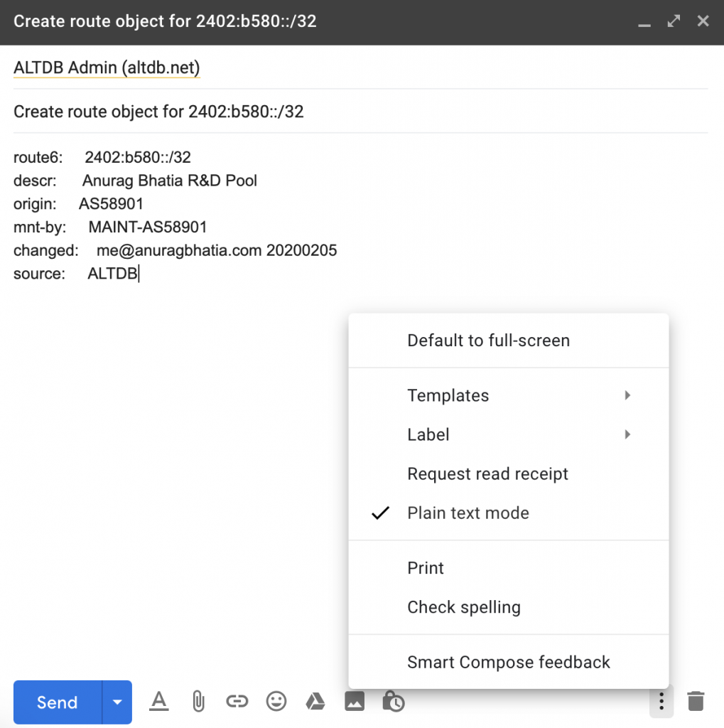
Task: Click the mnt-by: MAINT-AS58901 line
Action: 110,227
